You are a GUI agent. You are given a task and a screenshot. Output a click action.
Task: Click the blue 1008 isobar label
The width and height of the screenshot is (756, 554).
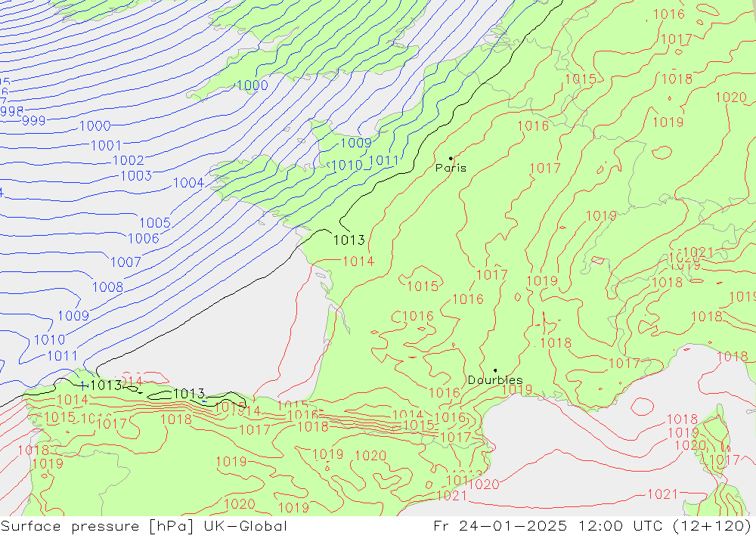108,287
